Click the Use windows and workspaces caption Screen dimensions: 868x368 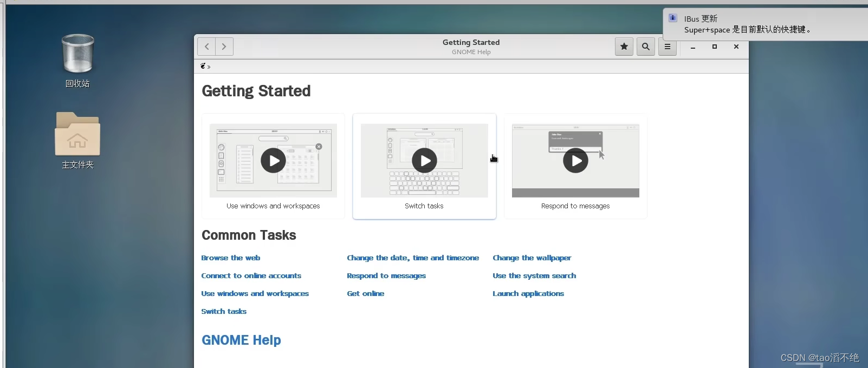pos(273,206)
